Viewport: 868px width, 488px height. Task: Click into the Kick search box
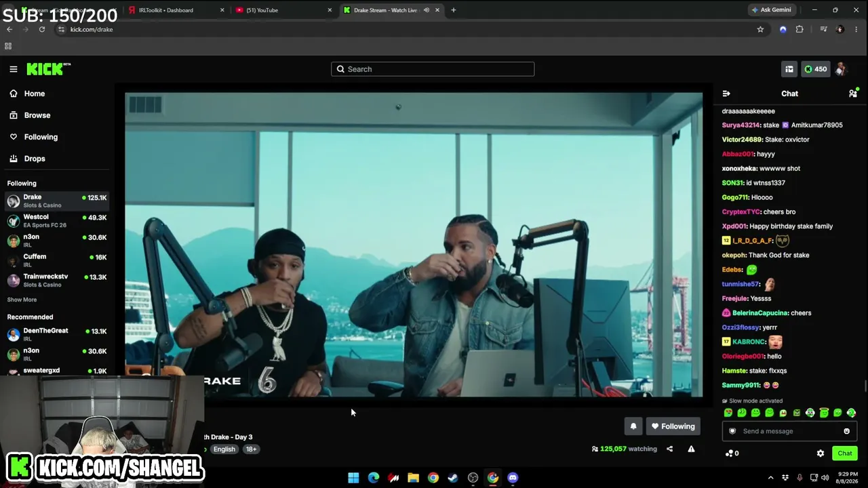[x=433, y=69]
